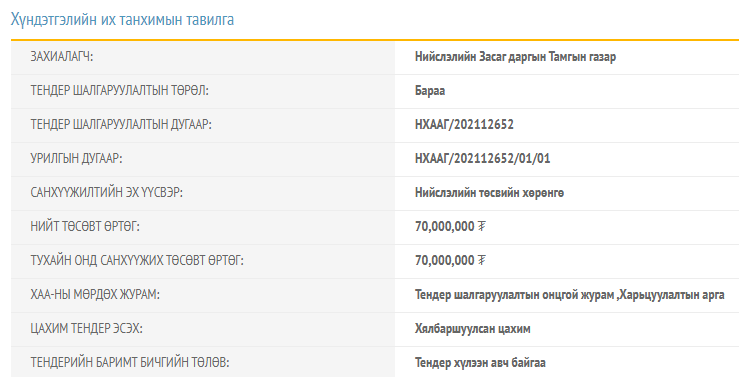
Task: Select САНХҮҮЖИЛТИЙН ЭХ ҮҮСВЭР label
Action: 106,192
